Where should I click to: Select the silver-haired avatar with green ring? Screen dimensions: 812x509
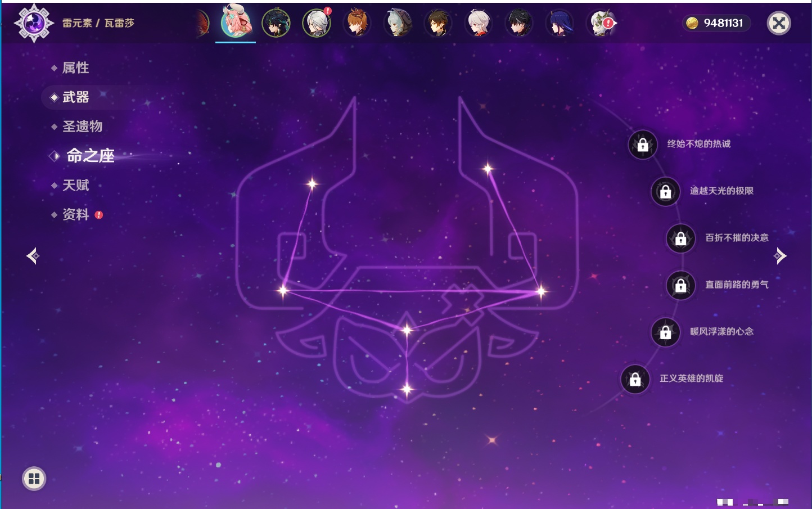click(x=317, y=23)
